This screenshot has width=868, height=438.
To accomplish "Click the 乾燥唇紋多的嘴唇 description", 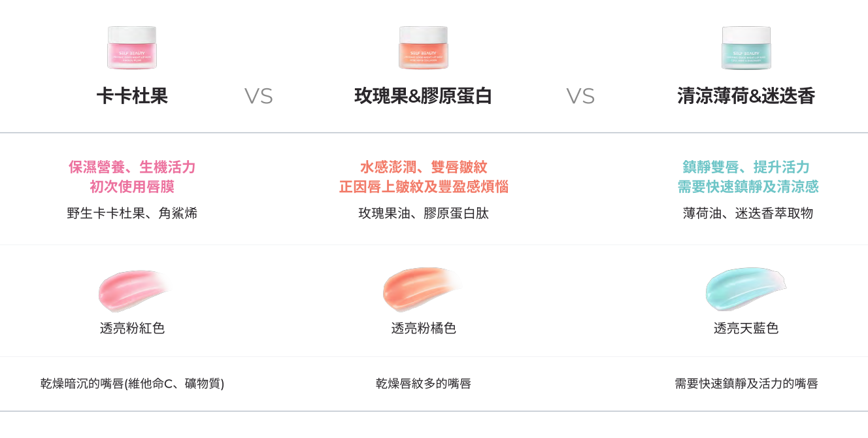I will point(424,384).
